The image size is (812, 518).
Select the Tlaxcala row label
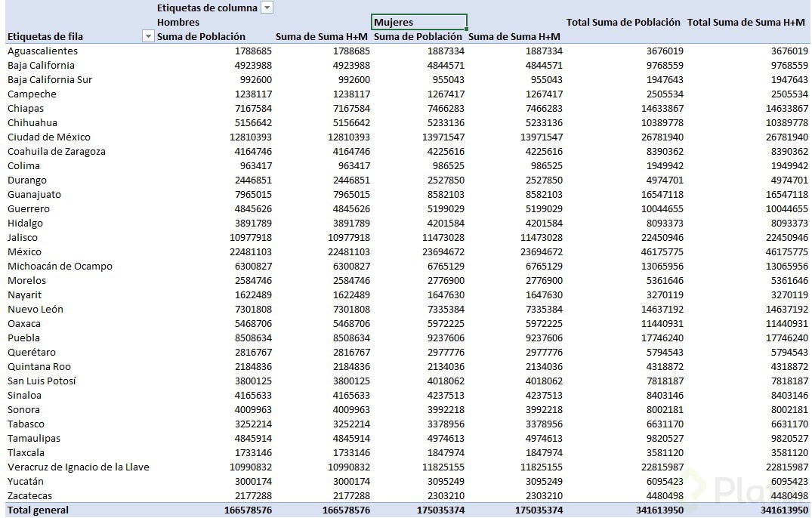tap(26, 453)
